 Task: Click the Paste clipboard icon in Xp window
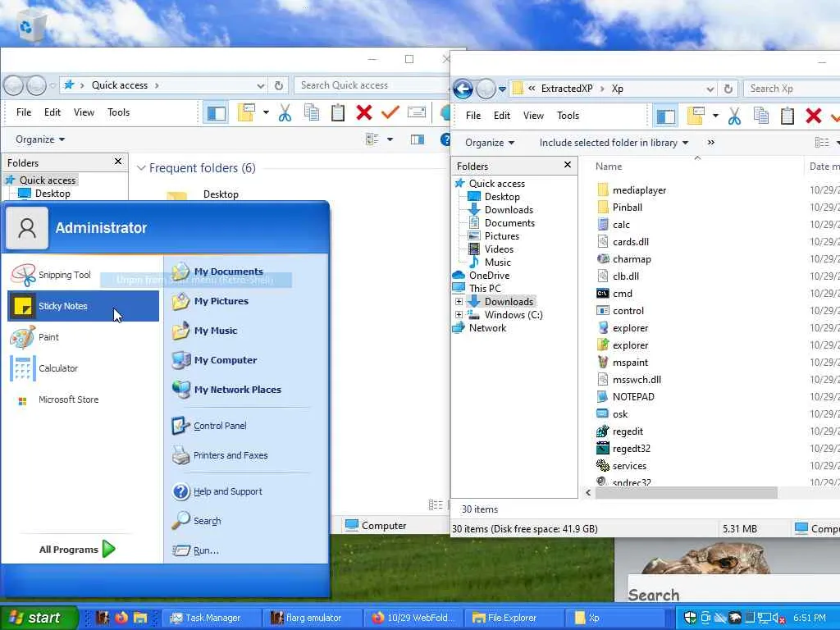point(787,116)
